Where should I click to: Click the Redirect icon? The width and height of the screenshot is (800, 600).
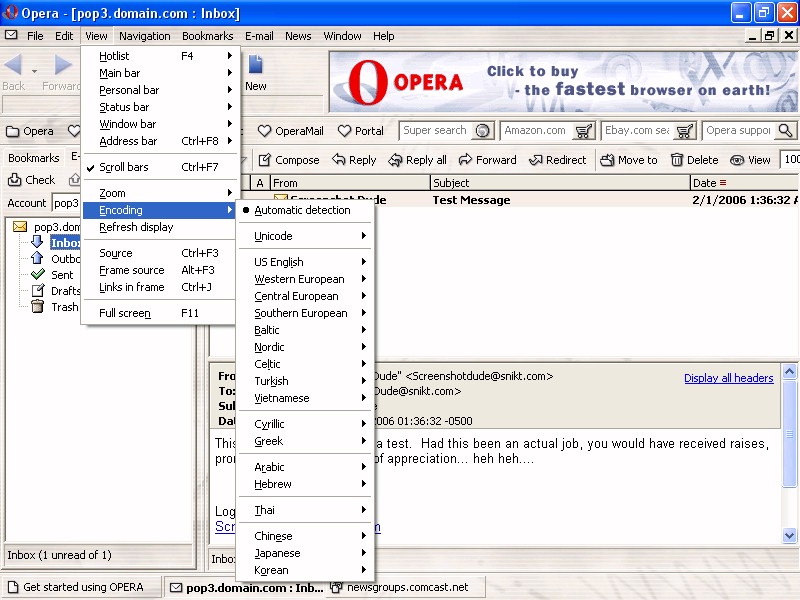point(535,160)
